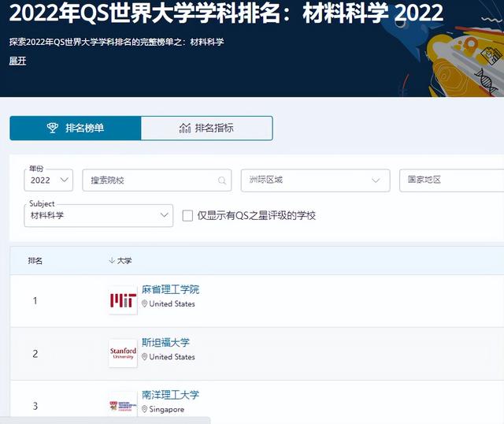This screenshot has width=504, height=424.
Task: Click the Singapore location text
Action: tap(166, 410)
